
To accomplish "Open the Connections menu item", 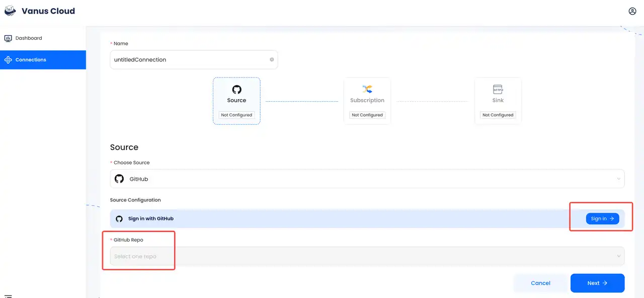I will click(x=43, y=60).
